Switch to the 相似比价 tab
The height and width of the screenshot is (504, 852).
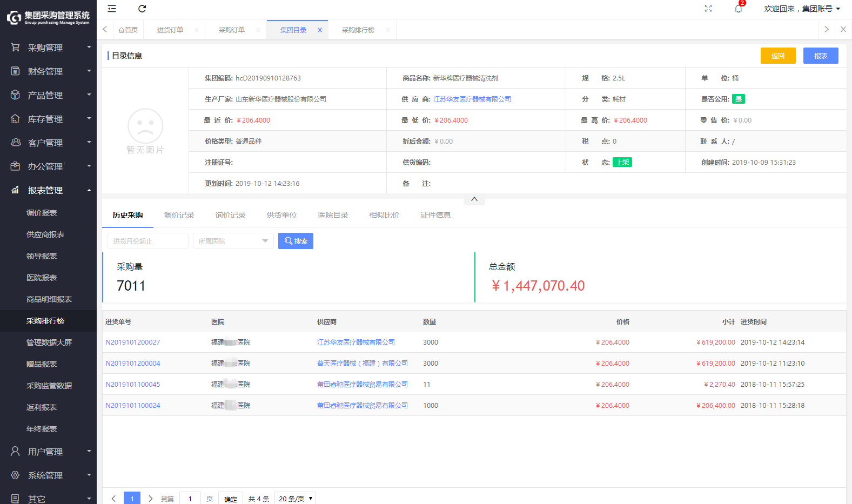[385, 215]
